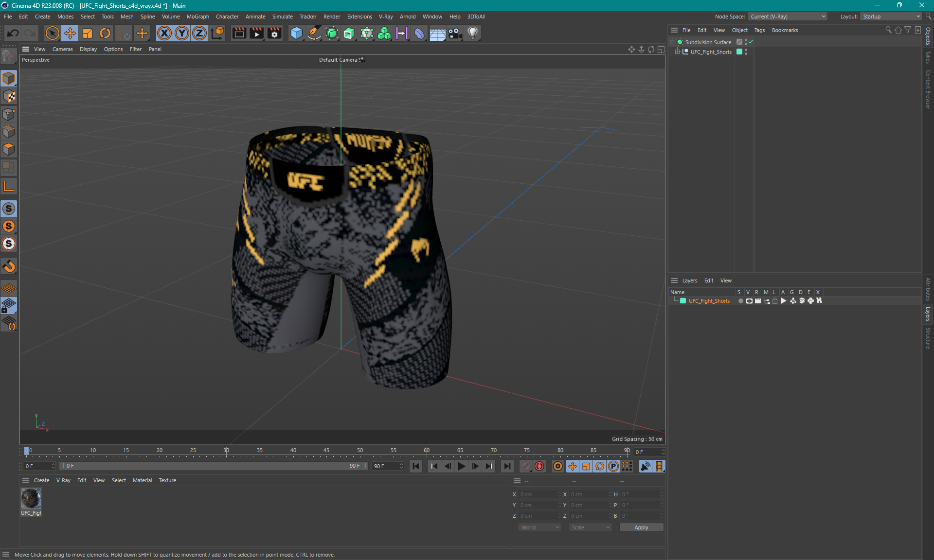The height and width of the screenshot is (560, 934).
Task: Enable the Axis mode icon
Action: tap(9, 186)
